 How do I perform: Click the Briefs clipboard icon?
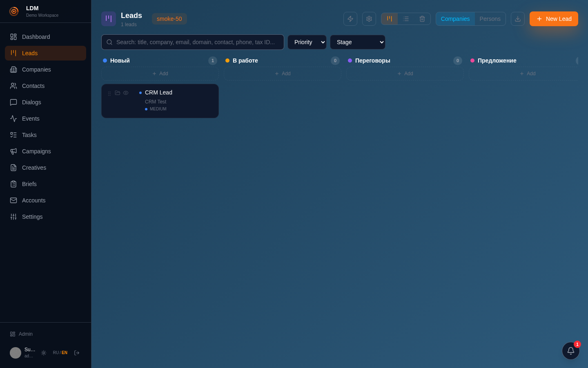pos(13,184)
